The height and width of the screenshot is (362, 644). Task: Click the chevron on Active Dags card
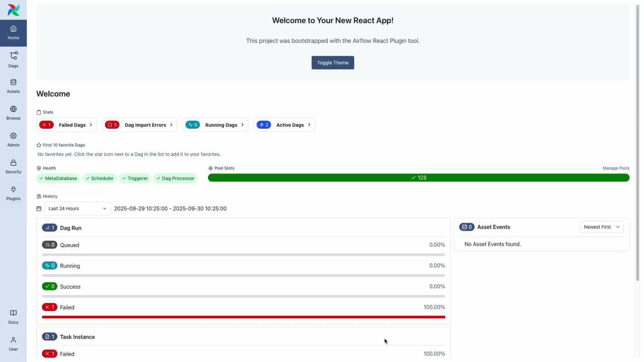coord(309,125)
